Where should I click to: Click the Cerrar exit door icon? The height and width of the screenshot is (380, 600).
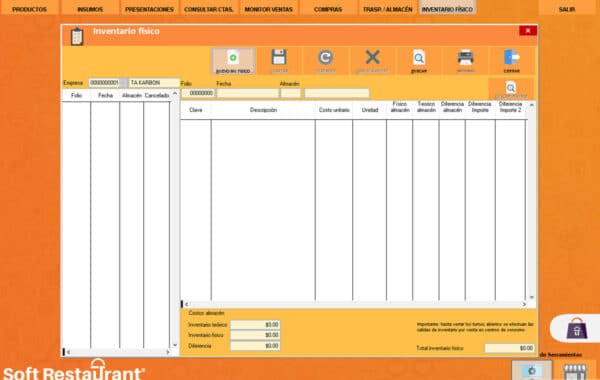[x=512, y=57]
